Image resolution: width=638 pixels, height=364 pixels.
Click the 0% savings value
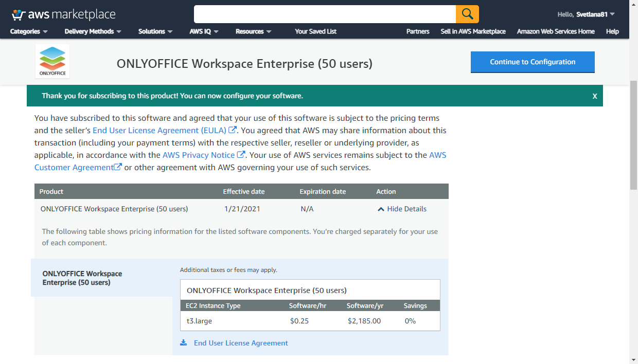(x=410, y=321)
